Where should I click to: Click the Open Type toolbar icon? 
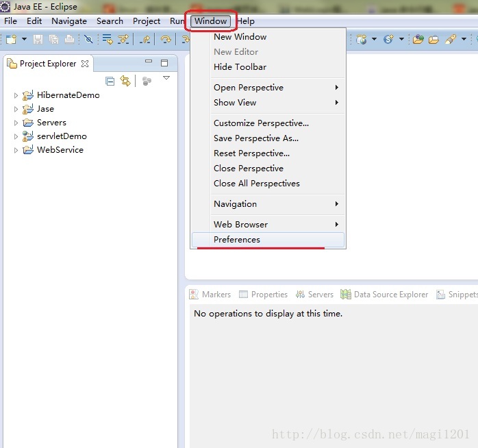coord(418,39)
